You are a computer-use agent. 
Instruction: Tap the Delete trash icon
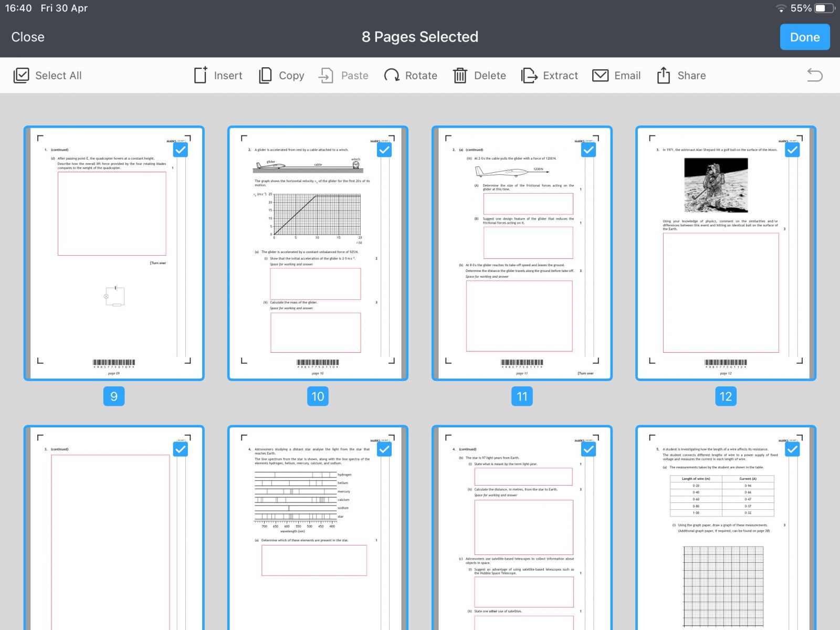(x=460, y=76)
